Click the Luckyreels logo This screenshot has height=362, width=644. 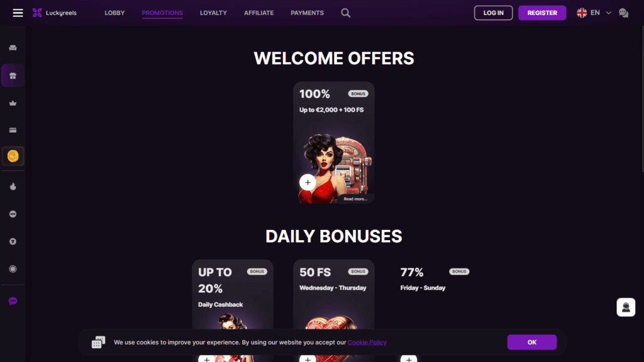pos(55,13)
